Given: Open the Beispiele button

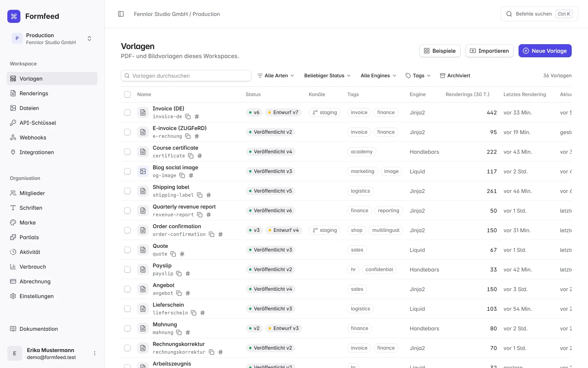Looking at the screenshot, I should (440, 51).
